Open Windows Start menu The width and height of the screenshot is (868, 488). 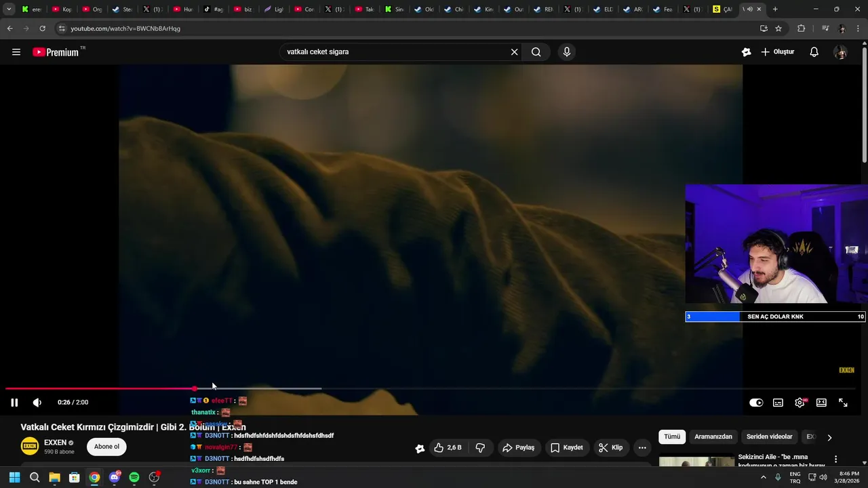pyautogui.click(x=14, y=477)
